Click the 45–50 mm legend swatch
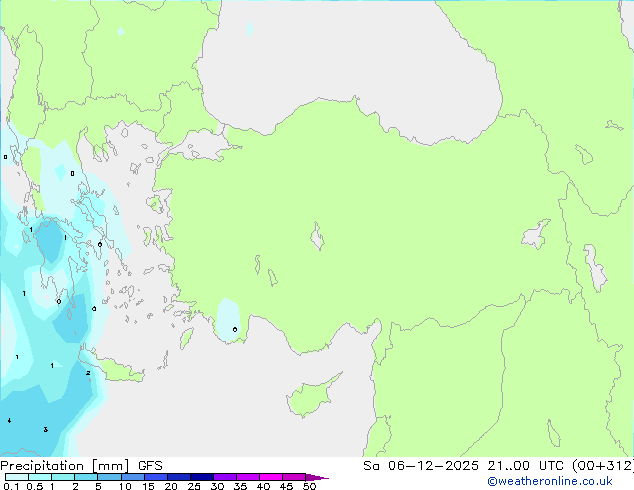 click(294, 477)
